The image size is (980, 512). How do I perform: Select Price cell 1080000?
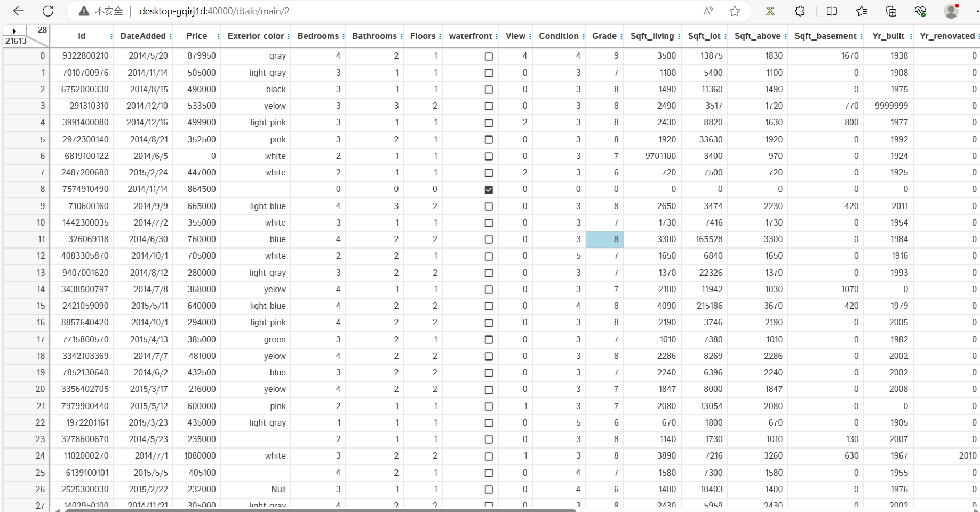[197, 456]
